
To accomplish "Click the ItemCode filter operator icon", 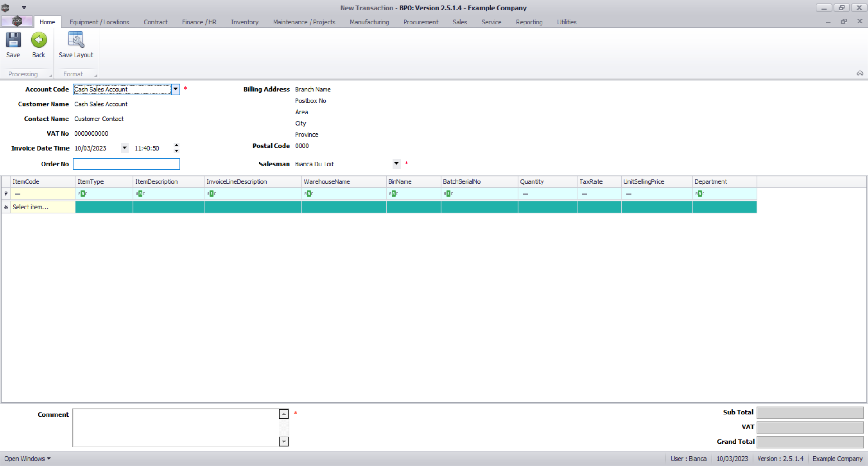I will click(18, 194).
